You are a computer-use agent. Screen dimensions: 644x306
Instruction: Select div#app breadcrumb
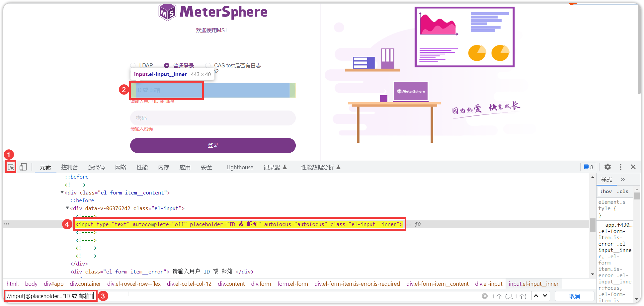point(53,284)
